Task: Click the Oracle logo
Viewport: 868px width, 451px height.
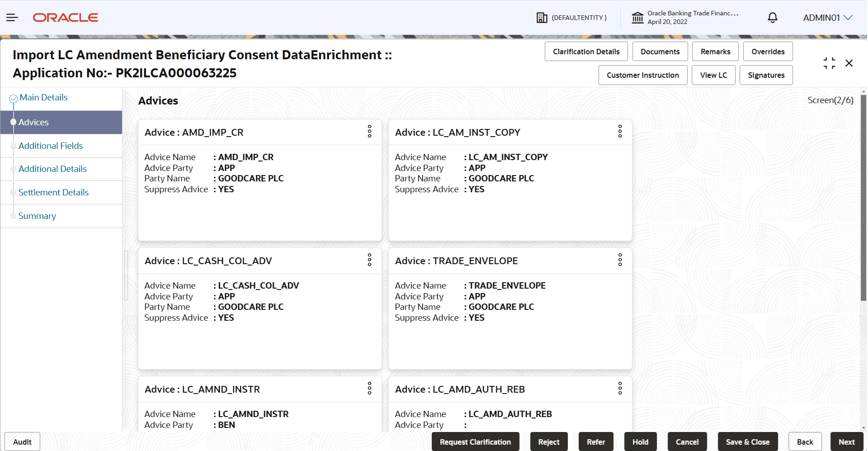Action: (x=66, y=18)
